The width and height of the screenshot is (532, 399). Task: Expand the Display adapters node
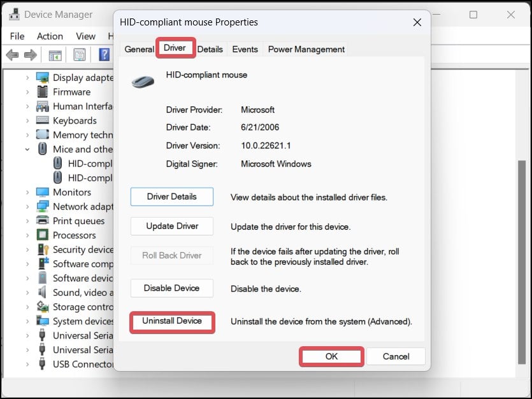pos(27,78)
